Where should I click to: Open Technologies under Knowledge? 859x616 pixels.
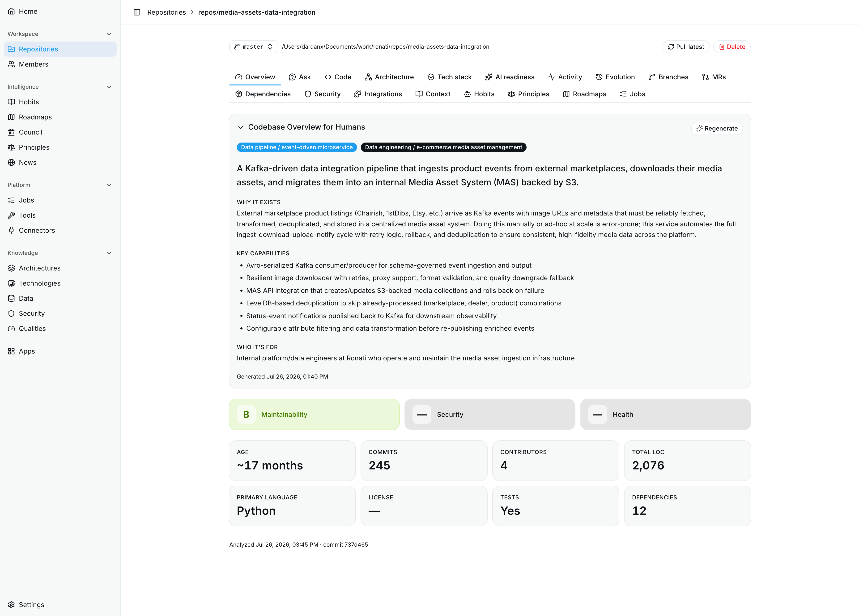(60, 283)
